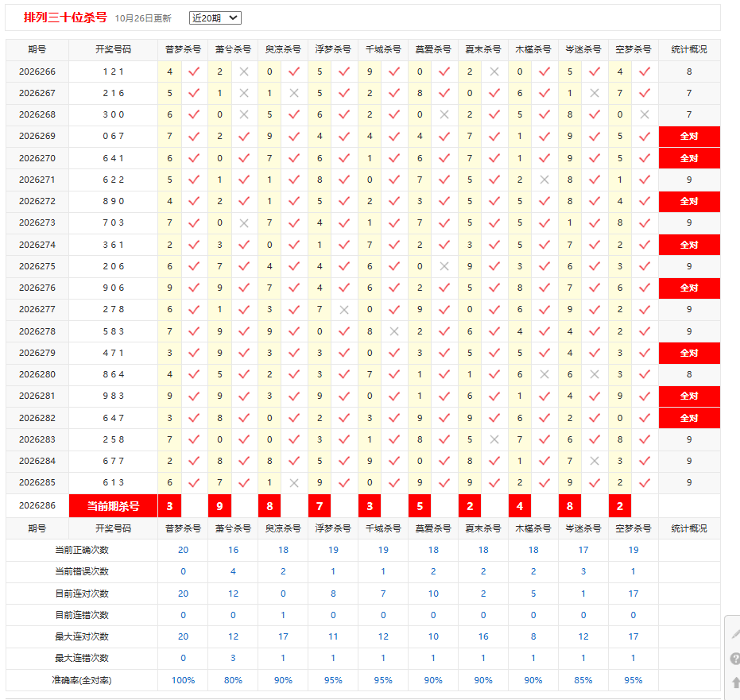Click the period number 2026286

37,505
